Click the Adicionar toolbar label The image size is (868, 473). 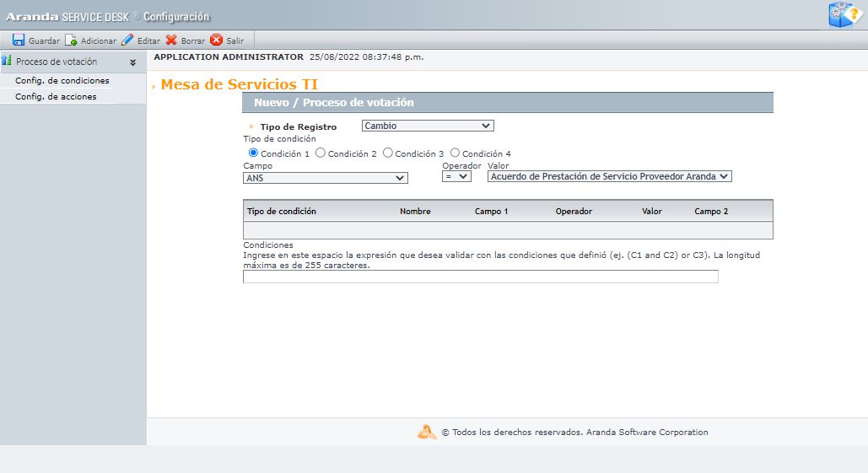coord(99,41)
